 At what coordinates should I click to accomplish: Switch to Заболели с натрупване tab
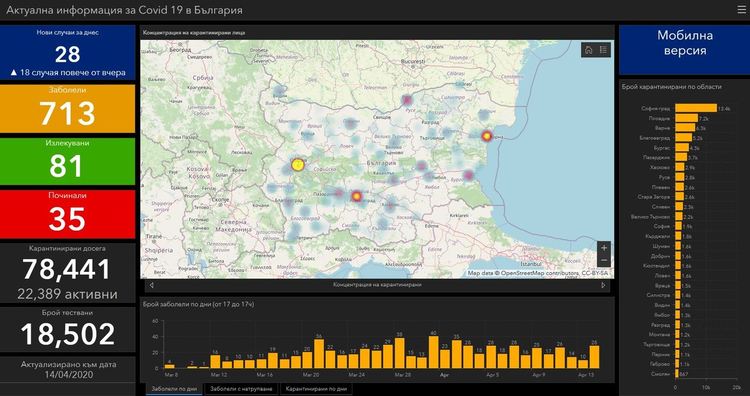(241, 389)
